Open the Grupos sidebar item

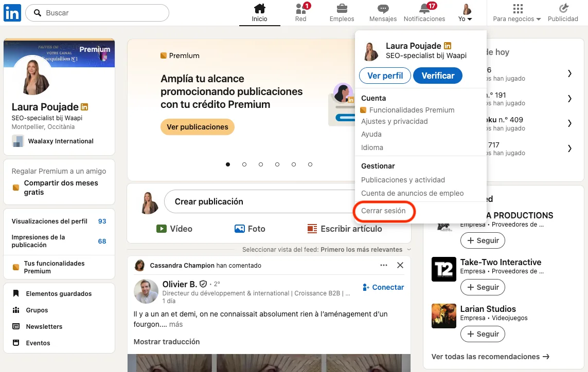point(30,310)
